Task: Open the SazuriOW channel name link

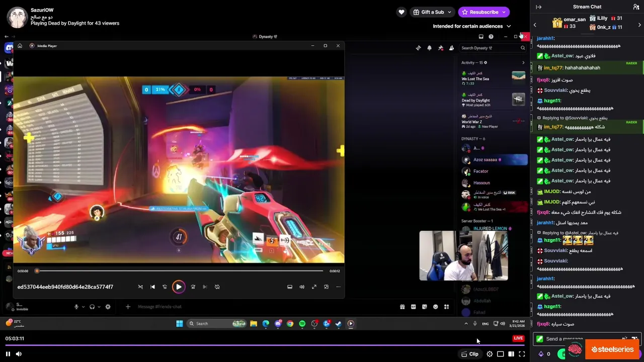Action: 42,10
